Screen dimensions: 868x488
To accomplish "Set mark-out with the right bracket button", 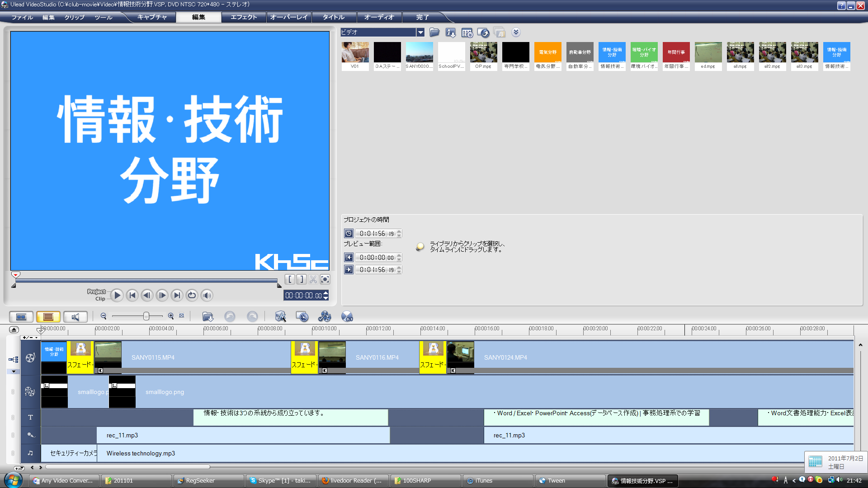I will click(302, 279).
